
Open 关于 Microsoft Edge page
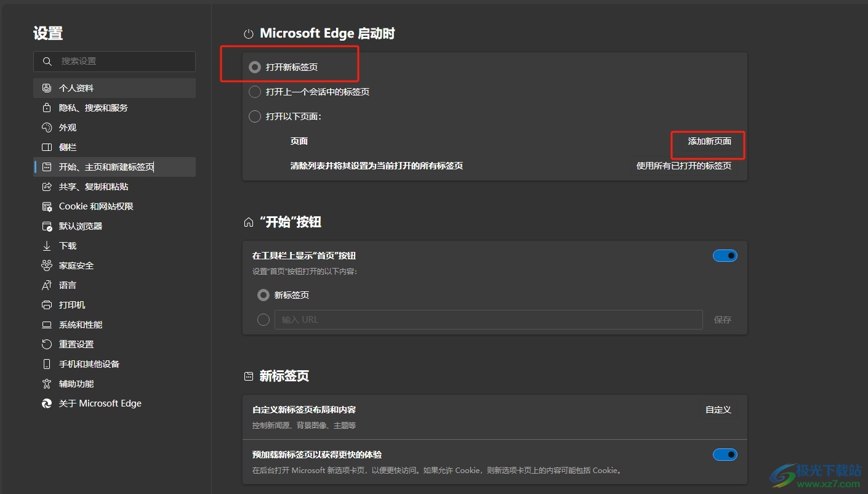point(115,403)
